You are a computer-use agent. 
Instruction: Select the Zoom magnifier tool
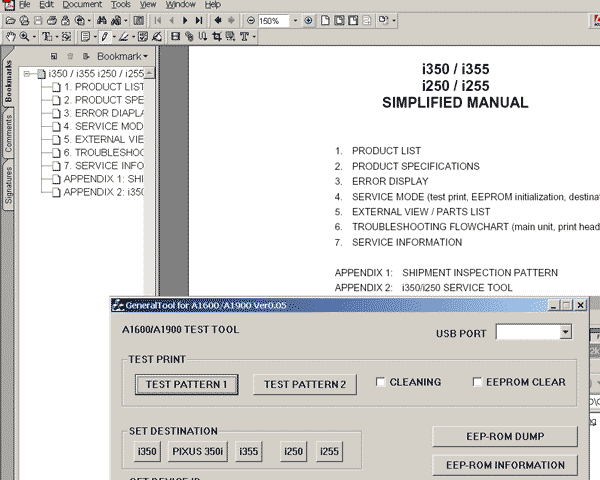tap(24, 37)
